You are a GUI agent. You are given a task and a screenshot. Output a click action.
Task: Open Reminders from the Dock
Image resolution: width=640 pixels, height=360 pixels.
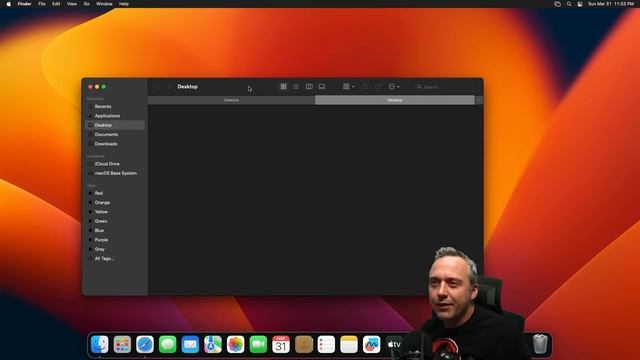coord(326,344)
